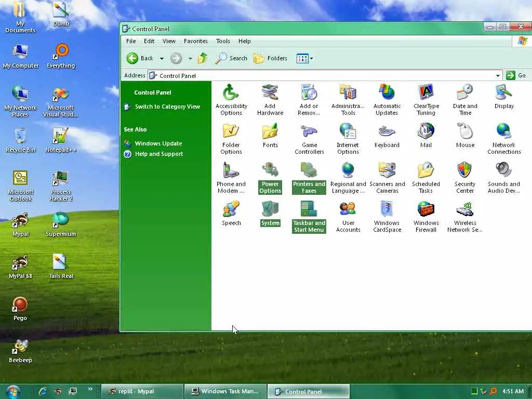This screenshot has height=399, width=532.
Task: Open the Help menu
Action: (244, 41)
